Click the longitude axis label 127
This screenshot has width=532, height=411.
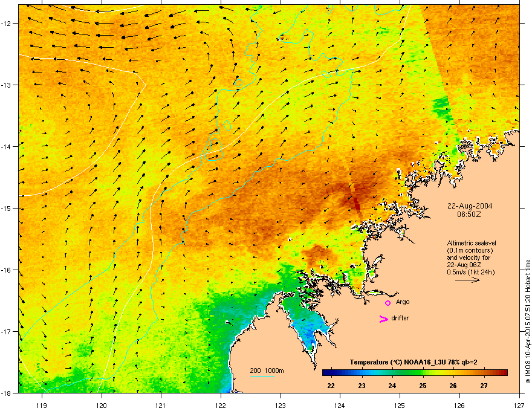[519, 405]
